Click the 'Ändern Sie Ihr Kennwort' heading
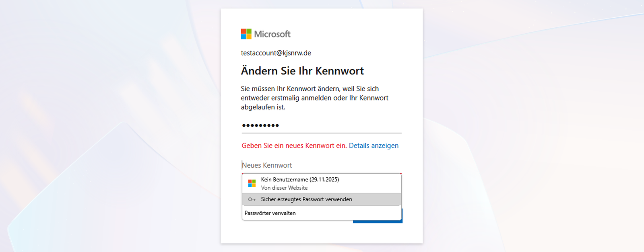644x252 pixels. [302, 71]
